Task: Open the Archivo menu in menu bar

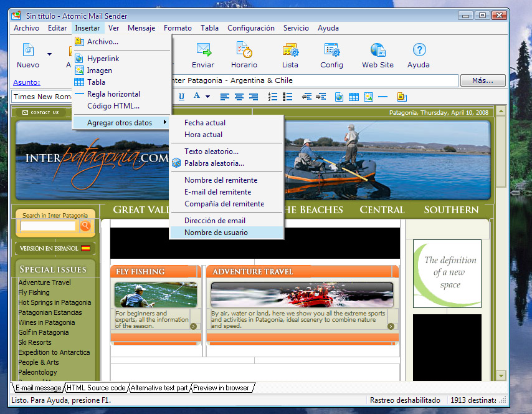Action: point(26,28)
